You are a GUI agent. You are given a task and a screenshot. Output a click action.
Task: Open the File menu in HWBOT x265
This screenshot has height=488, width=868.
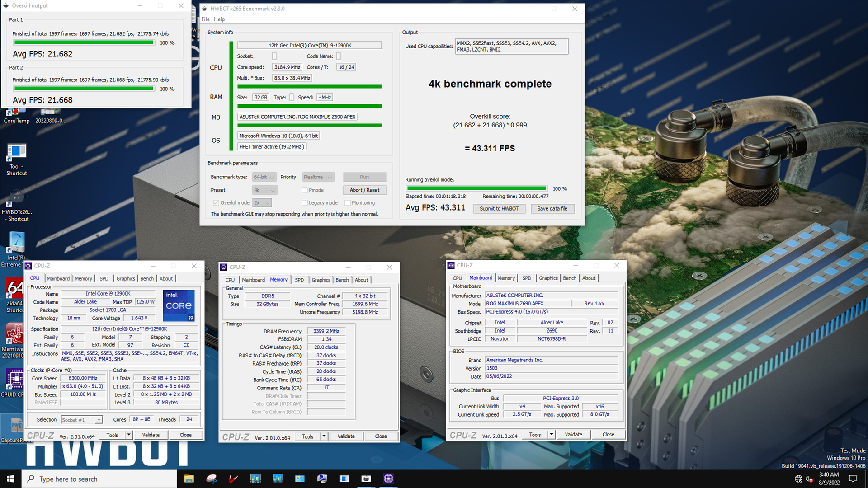(205, 19)
